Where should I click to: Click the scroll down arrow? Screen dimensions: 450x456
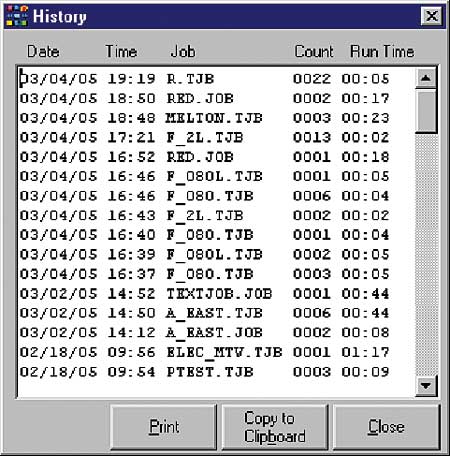425,386
